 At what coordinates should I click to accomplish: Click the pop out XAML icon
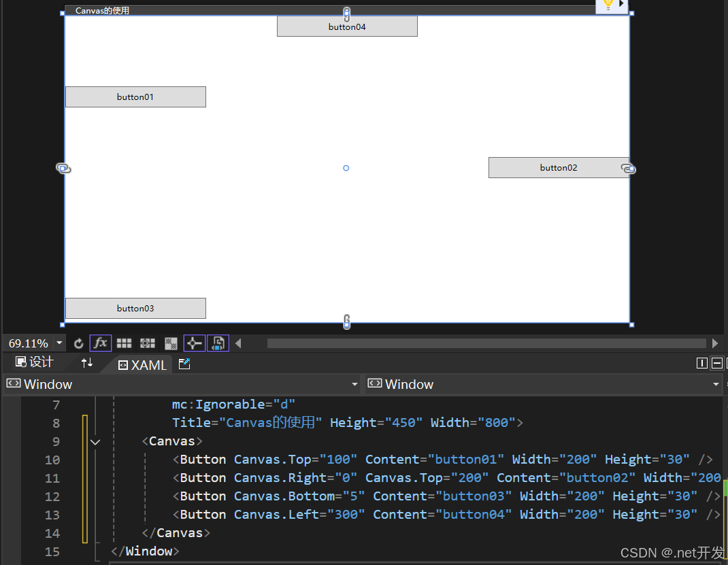[x=184, y=364]
